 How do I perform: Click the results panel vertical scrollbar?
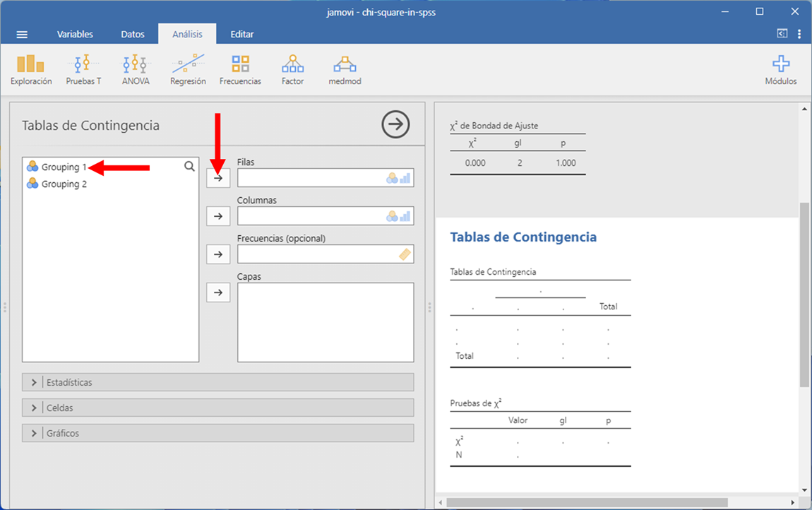click(x=804, y=295)
